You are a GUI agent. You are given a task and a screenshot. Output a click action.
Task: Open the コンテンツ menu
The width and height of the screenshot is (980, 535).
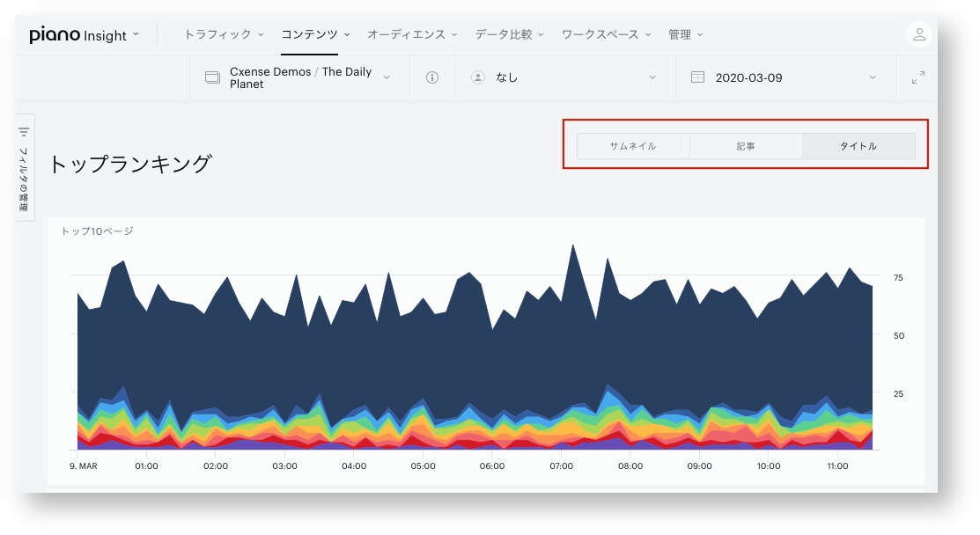[315, 34]
